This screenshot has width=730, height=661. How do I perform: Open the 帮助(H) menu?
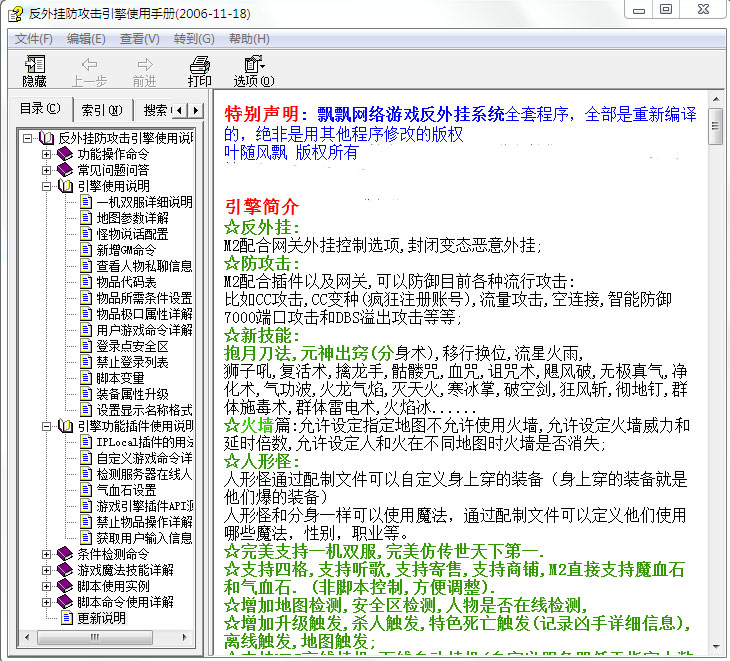tap(248, 39)
